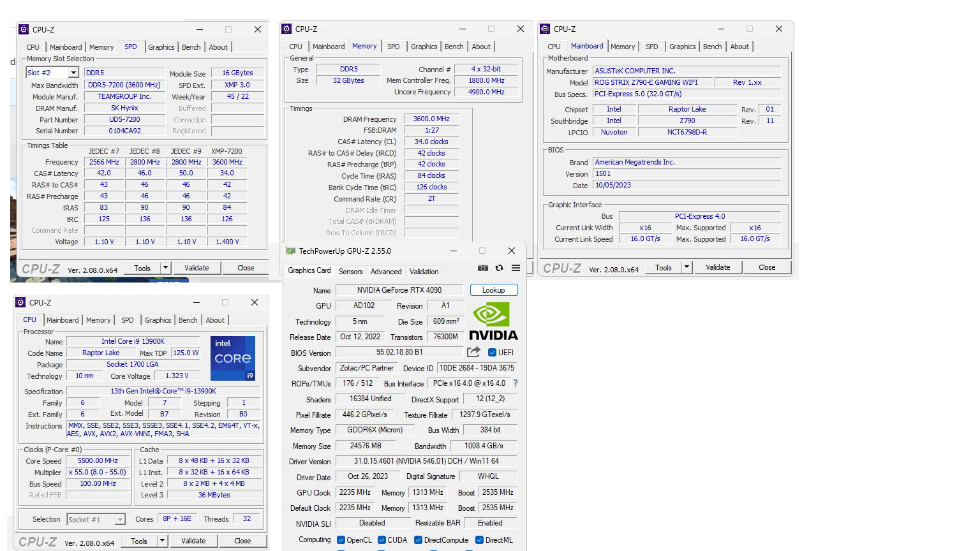Switch to Mainboard tab in SPD window
Image resolution: width=980 pixels, height=551 pixels.
click(66, 47)
